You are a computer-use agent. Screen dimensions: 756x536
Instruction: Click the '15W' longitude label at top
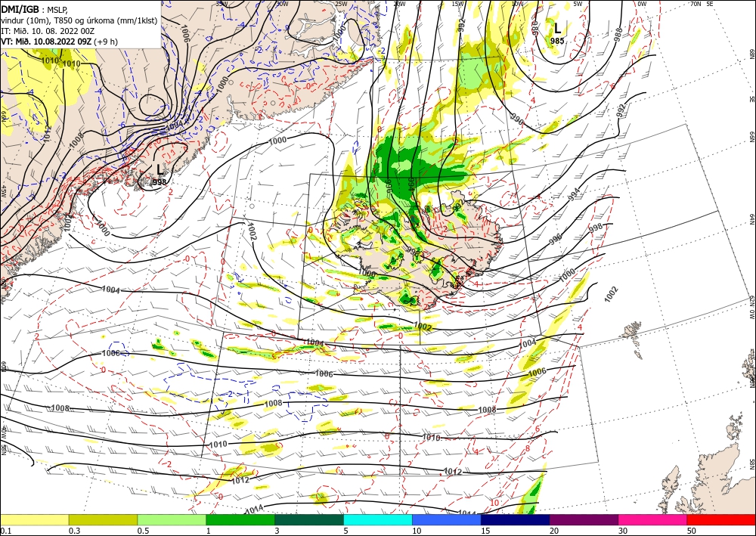tap(458, 4)
